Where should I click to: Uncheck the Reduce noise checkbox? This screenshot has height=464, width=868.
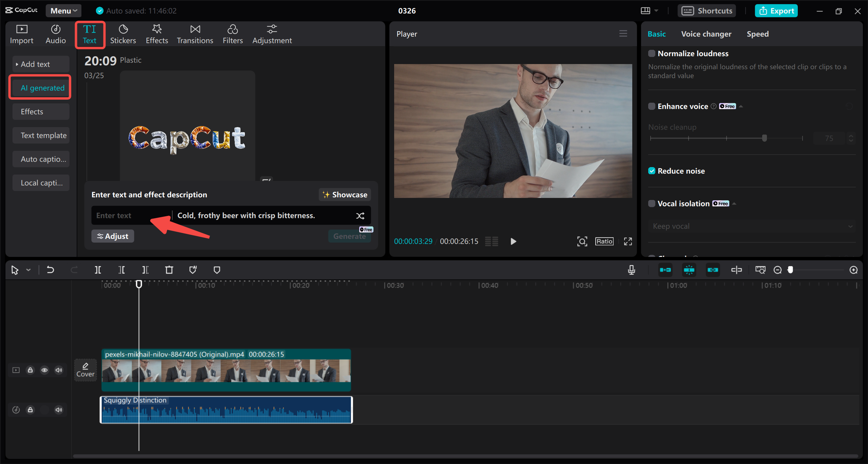pos(652,171)
